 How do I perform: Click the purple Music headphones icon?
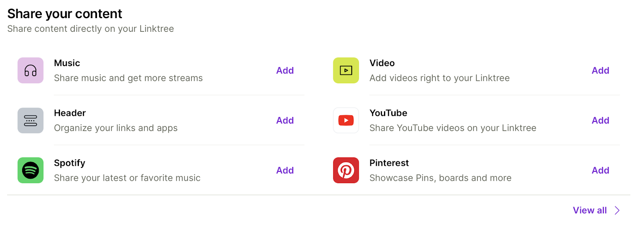(31, 70)
